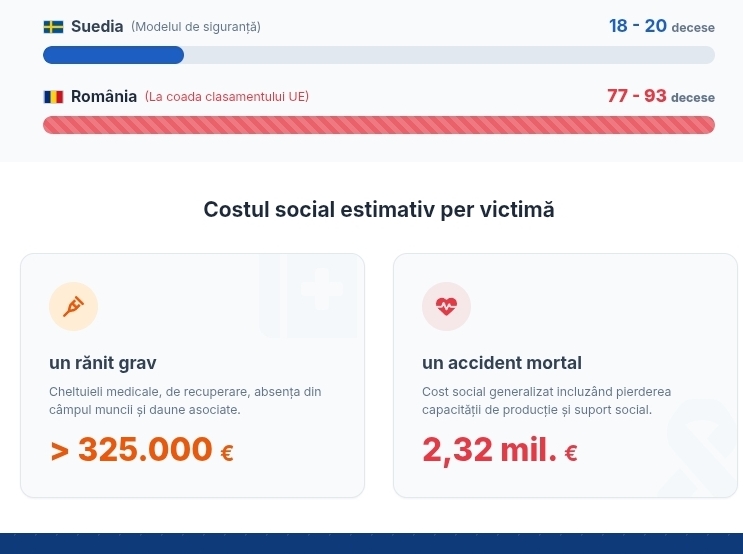
Task: Click the orange crutch icon
Action: (x=73, y=307)
